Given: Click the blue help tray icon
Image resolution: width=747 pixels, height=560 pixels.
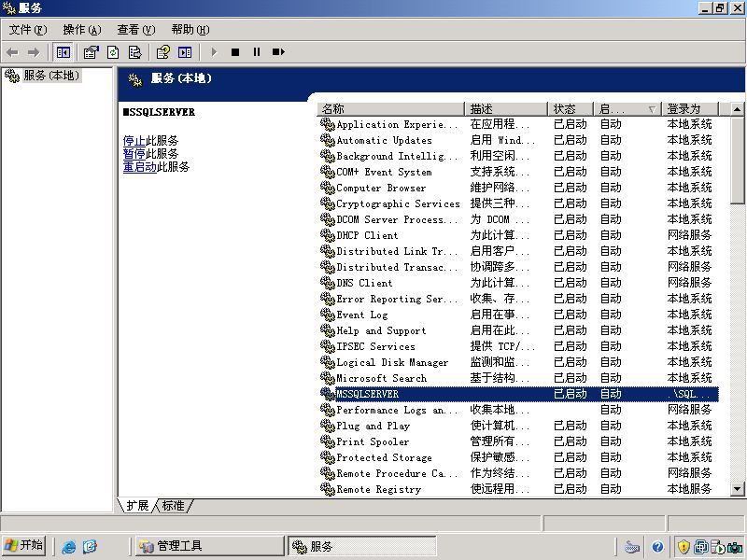Looking at the screenshot, I should pos(658,547).
